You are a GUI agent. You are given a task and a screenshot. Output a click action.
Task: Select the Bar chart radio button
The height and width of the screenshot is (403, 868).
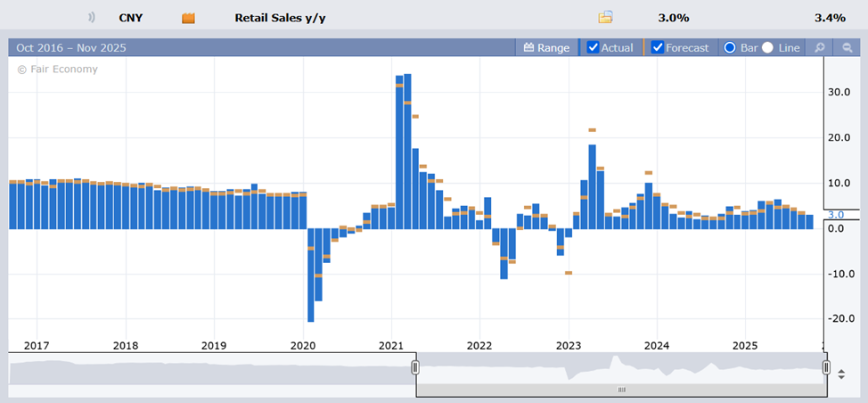pyautogui.click(x=730, y=48)
